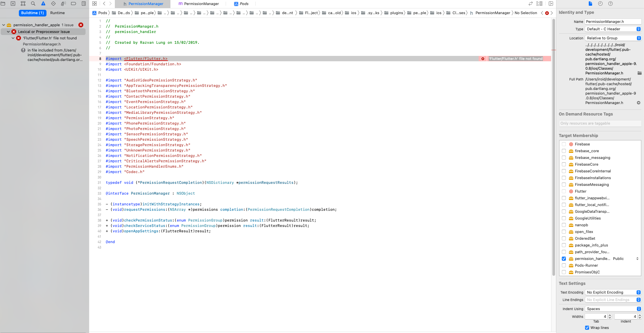Increment the Tab width stepper

click(610, 315)
